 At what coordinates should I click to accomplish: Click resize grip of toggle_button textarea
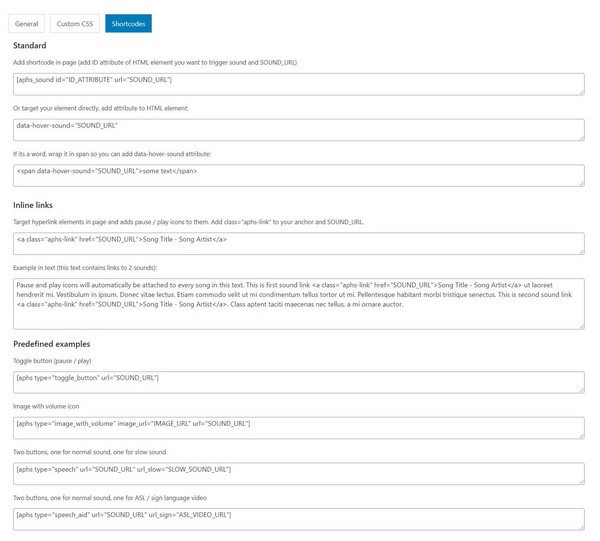click(582, 390)
